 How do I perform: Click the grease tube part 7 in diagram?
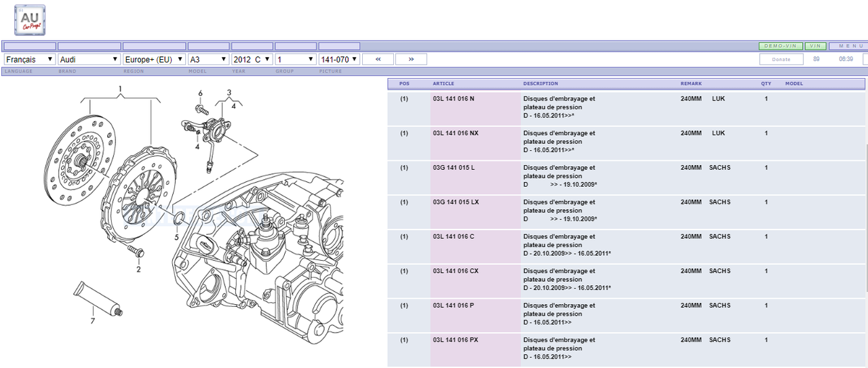click(96, 296)
